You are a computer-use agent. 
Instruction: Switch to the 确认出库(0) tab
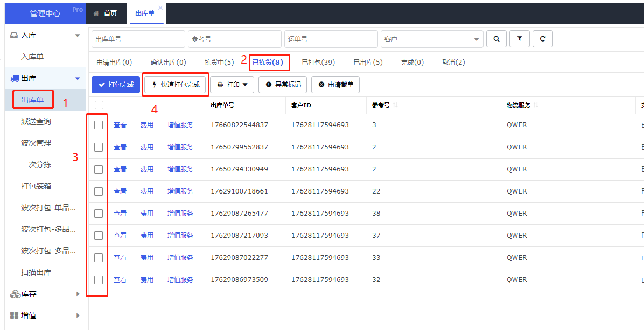pyautogui.click(x=169, y=63)
